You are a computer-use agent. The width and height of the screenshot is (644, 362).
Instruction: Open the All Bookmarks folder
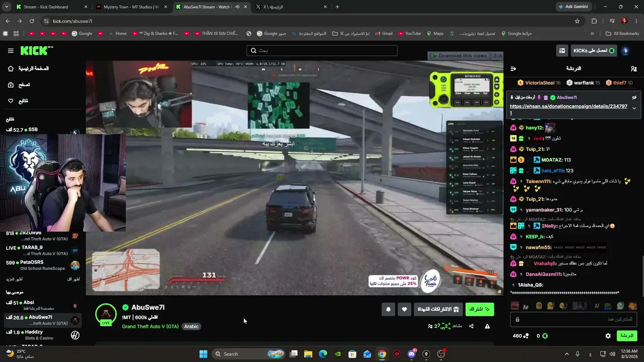[622, 34]
